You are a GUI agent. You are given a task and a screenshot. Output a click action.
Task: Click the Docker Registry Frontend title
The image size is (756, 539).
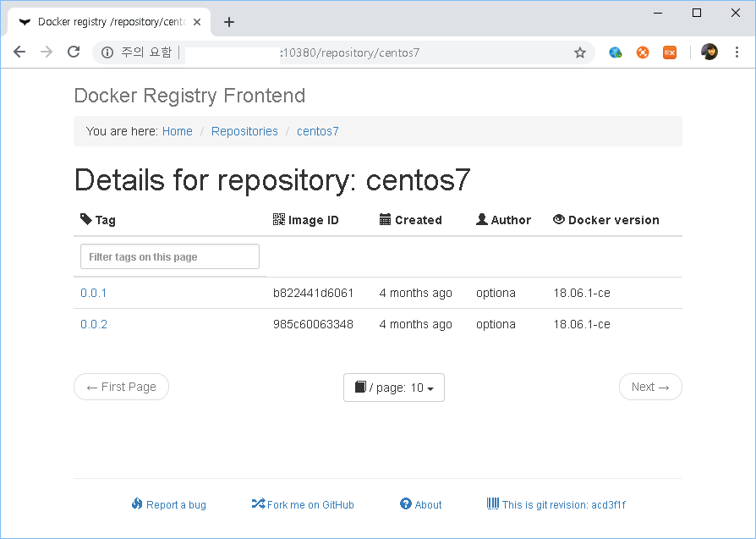tap(189, 96)
